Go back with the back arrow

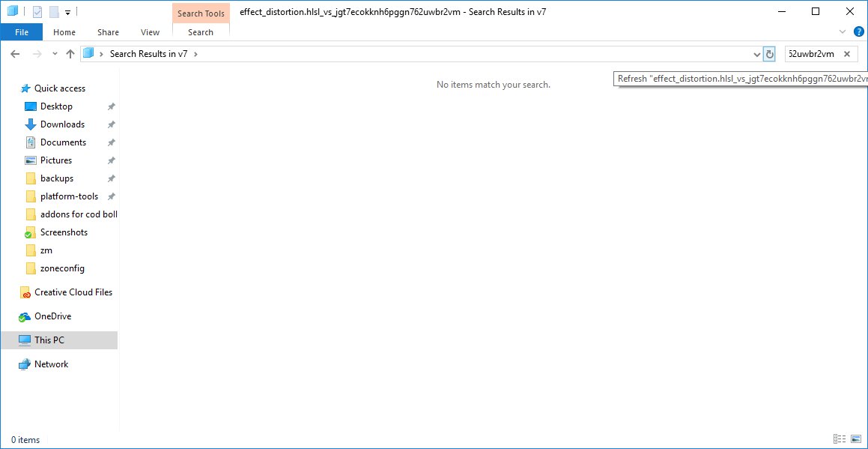pos(15,54)
